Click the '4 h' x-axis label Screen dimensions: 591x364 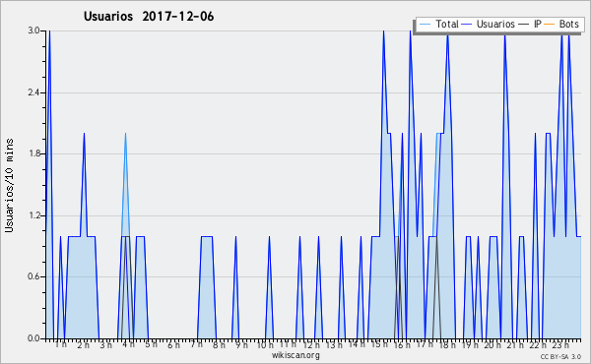(128, 344)
